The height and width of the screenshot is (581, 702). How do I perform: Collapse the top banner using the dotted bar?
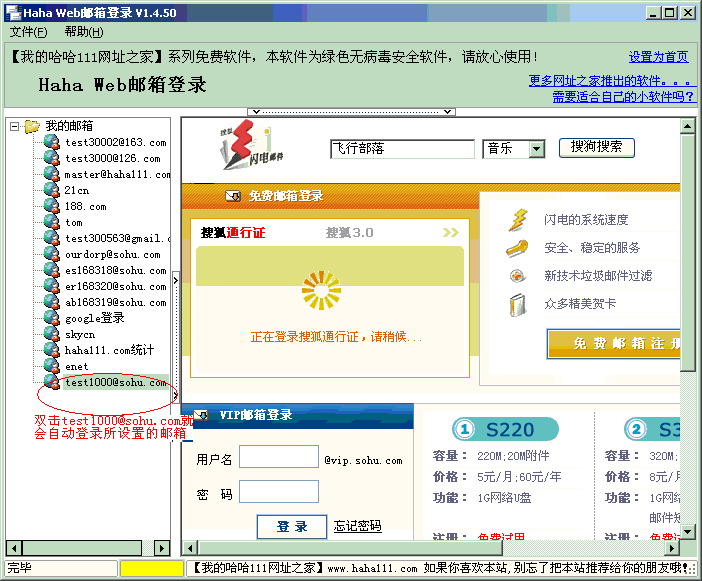pos(351,111)
